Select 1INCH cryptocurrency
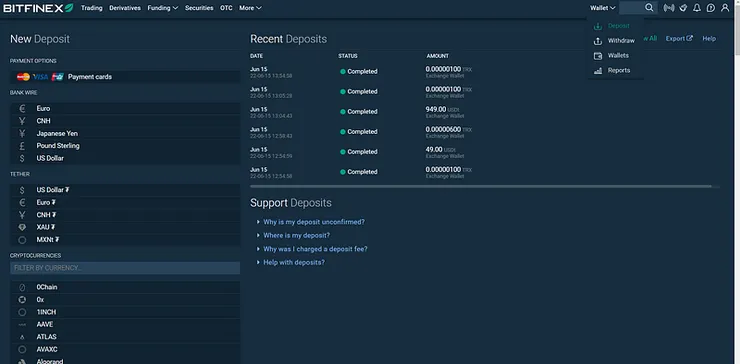The width and height of the screenshot is (740, 364). (x=125, y=312)
